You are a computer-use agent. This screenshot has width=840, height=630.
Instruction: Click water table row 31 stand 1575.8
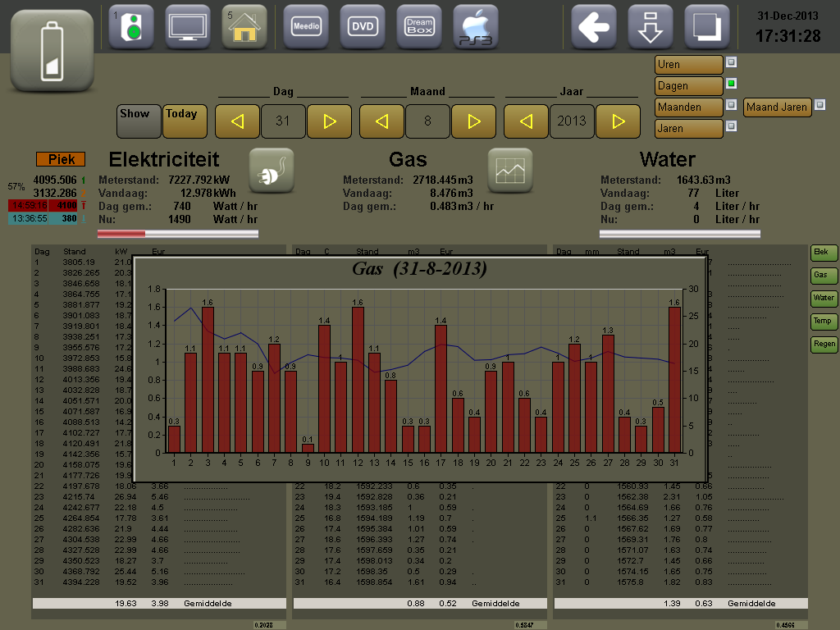[x=631, y=582]
